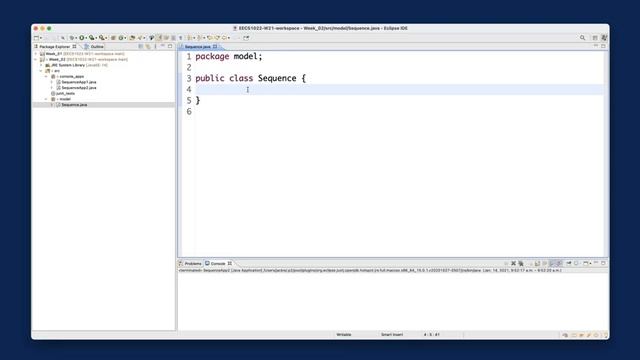Click line number 6 in editor gutter

(189, 111)
